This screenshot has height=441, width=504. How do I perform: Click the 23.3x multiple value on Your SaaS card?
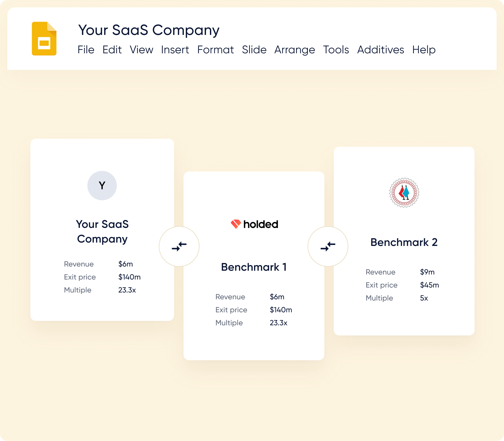(127, 290)
